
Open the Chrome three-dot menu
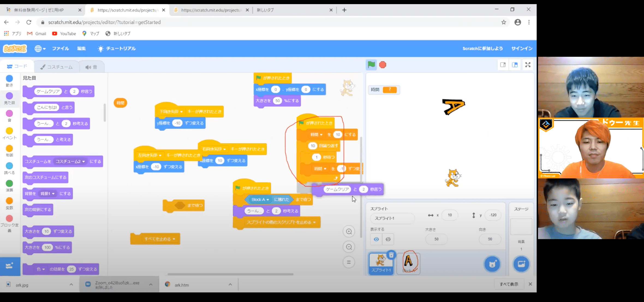pos(529,22)
